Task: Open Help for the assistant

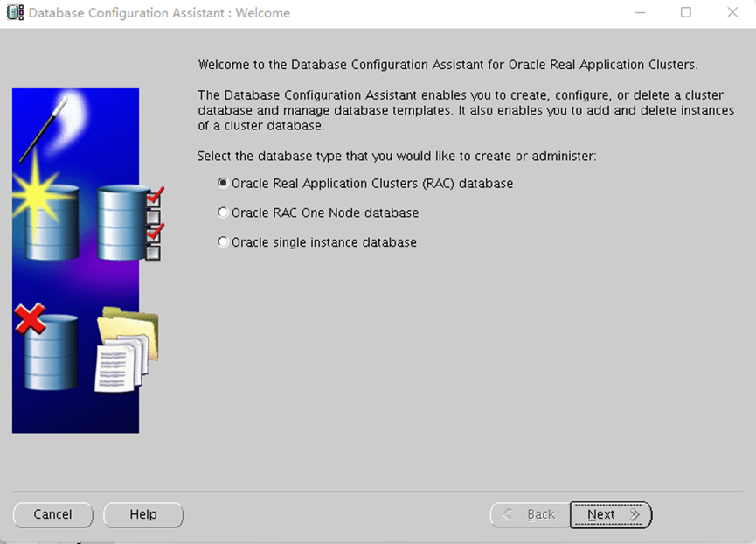Action: 143,514
